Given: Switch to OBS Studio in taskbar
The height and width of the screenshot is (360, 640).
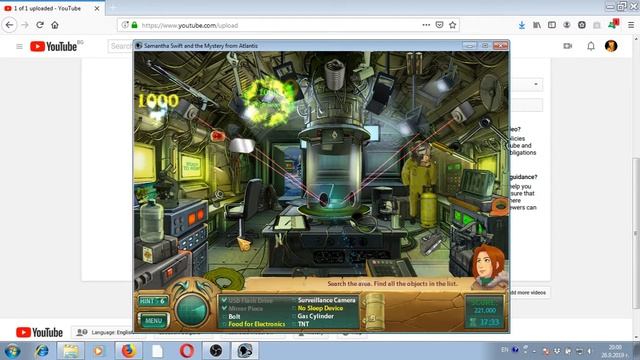Looking at the screenshot, I should pos(216,351).
